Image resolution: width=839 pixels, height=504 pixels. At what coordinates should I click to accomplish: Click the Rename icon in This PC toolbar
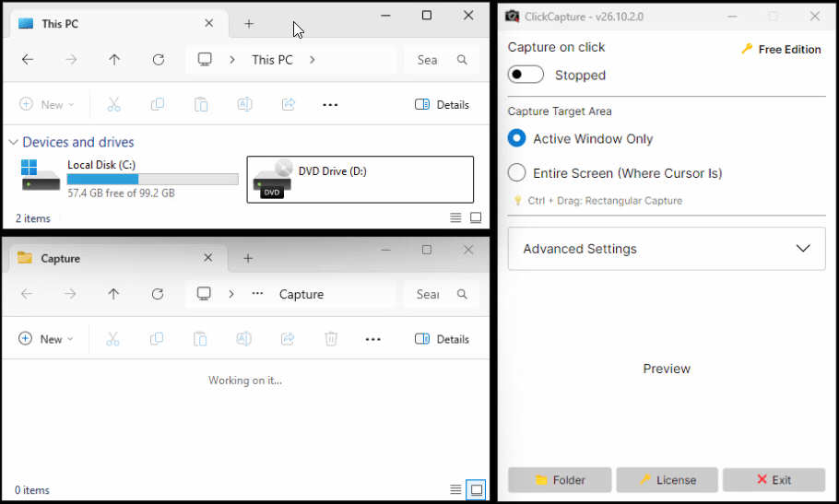click(x=245, y=104)
